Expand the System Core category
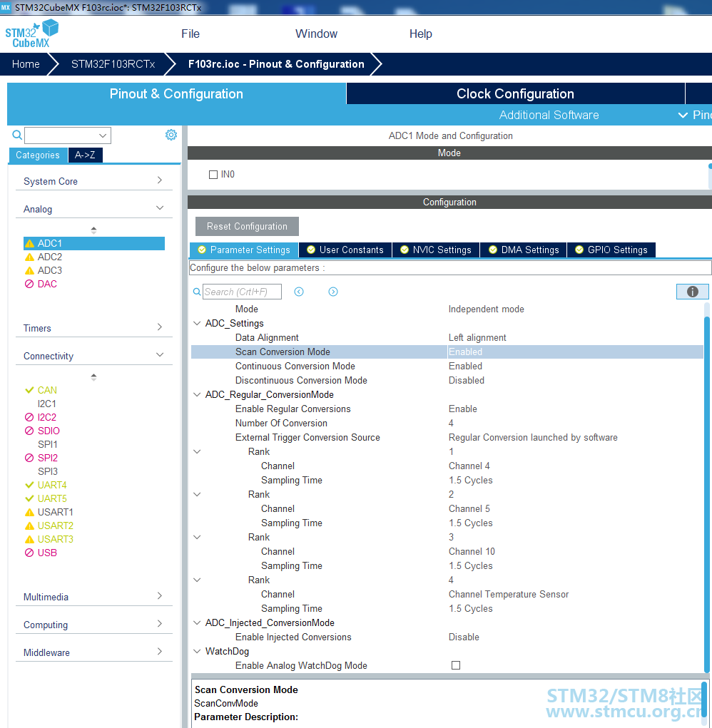 [160, 180]
